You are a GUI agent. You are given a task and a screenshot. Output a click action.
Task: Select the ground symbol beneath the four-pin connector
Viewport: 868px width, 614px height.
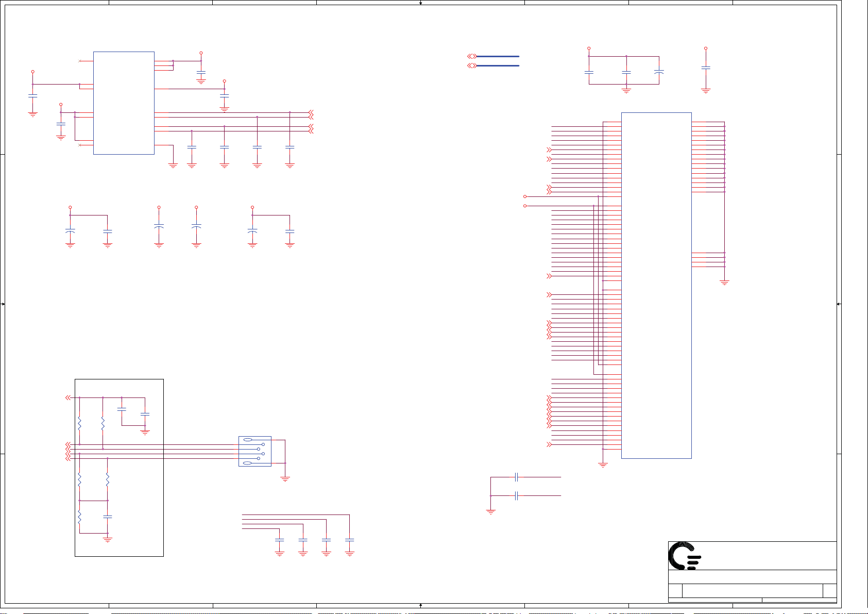[285, 479]
